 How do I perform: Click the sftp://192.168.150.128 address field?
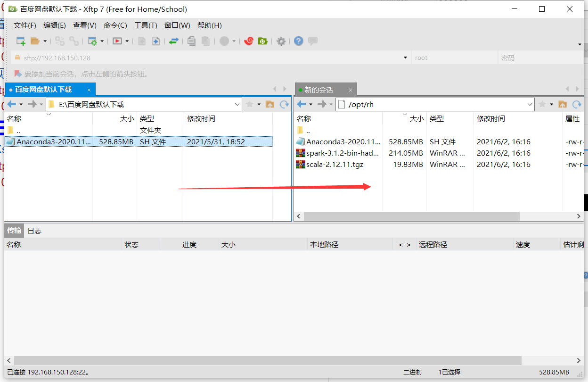point(211,58)
